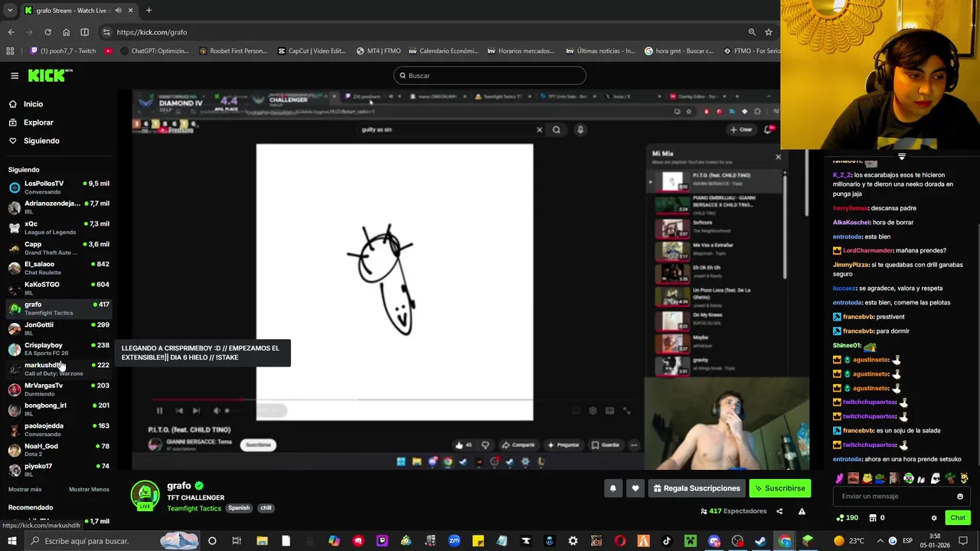The image size is (980, 551).
Task: Open KaKoSTGO channel in sidebar
Action: (59, 289)
